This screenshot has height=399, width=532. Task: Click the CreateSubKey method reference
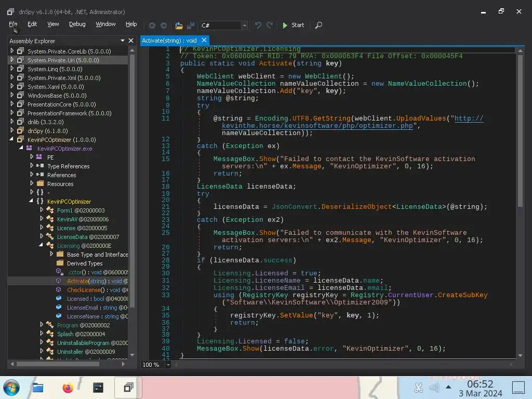(462, 295)
